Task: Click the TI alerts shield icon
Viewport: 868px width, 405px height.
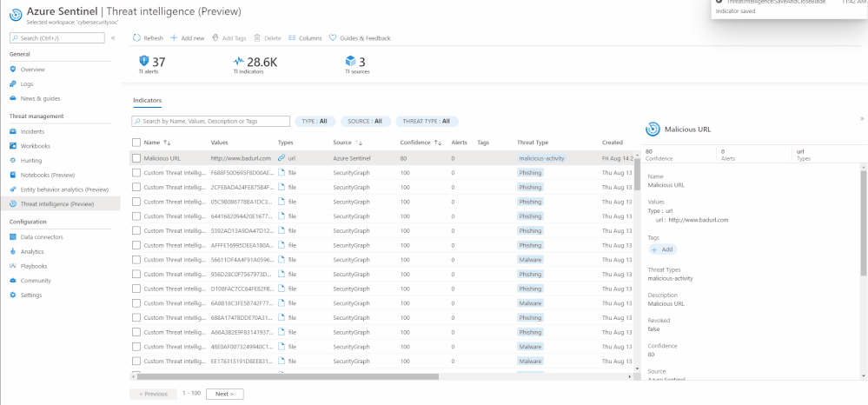Action: click(x=144, y=61)
